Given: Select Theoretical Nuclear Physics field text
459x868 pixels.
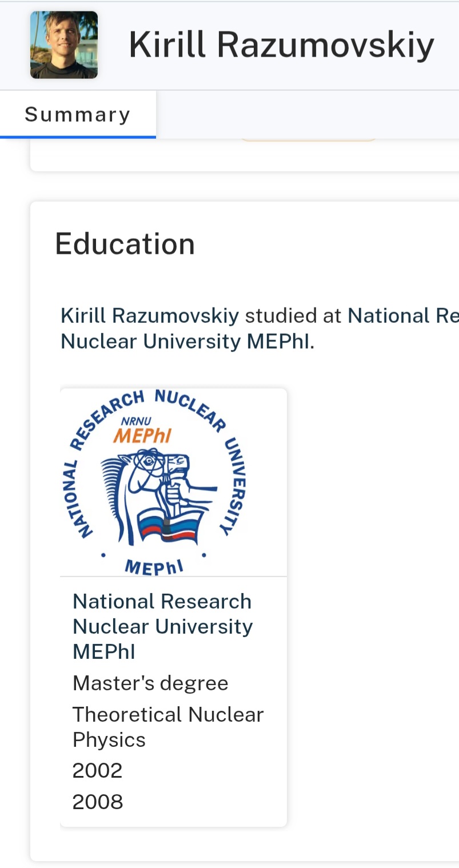Looking at the screenshot, I should click(x=167, y=727).
